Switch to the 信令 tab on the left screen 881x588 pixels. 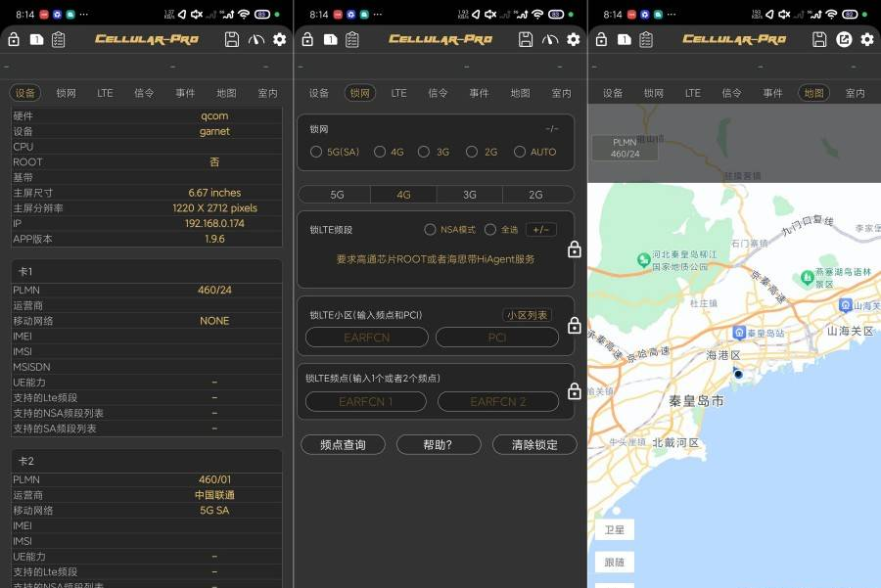coord(144,93)
